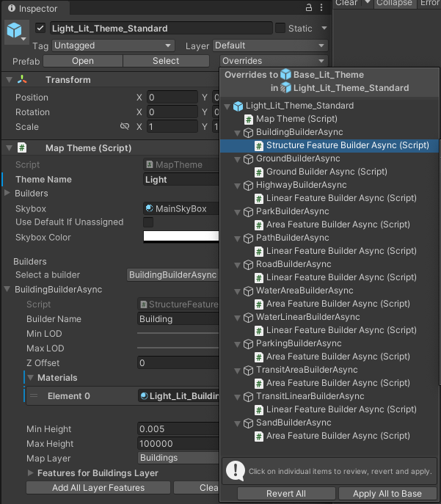Viewport: 441px width, 504px height.
Task: Click the Element 0 drag handle icon
Action: (34, 395)
